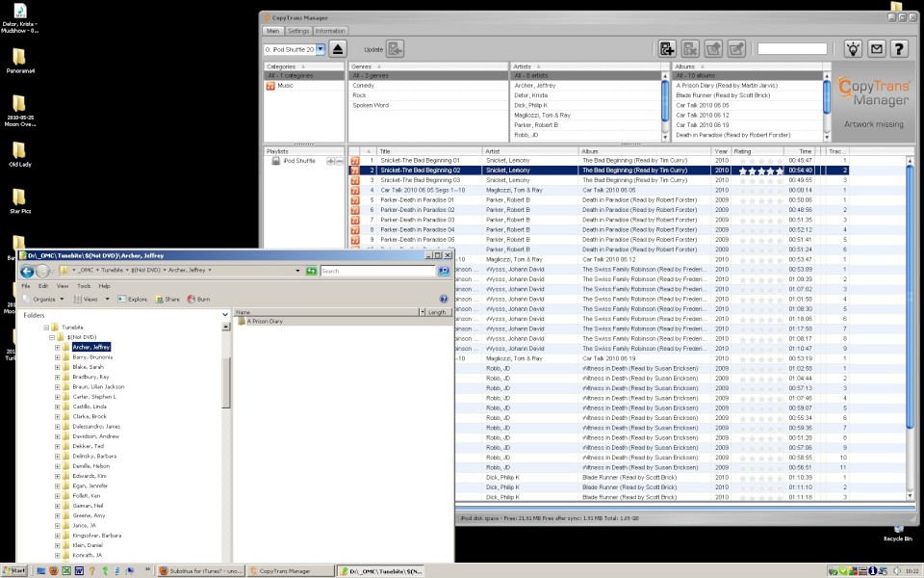Screen dimensions: 924x578
Task: Expand the Barry, Brunonia folder node
Action: 57,356
